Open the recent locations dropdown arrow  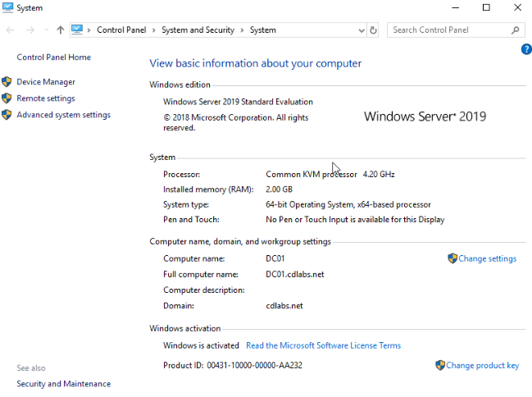[x=47, y=30]
